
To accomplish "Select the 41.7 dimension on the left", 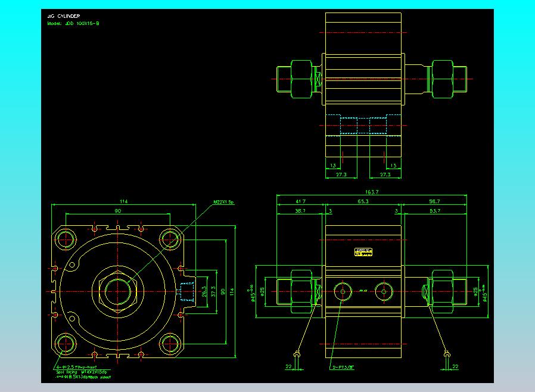I will pyautogui.click(x=300, y=203).
